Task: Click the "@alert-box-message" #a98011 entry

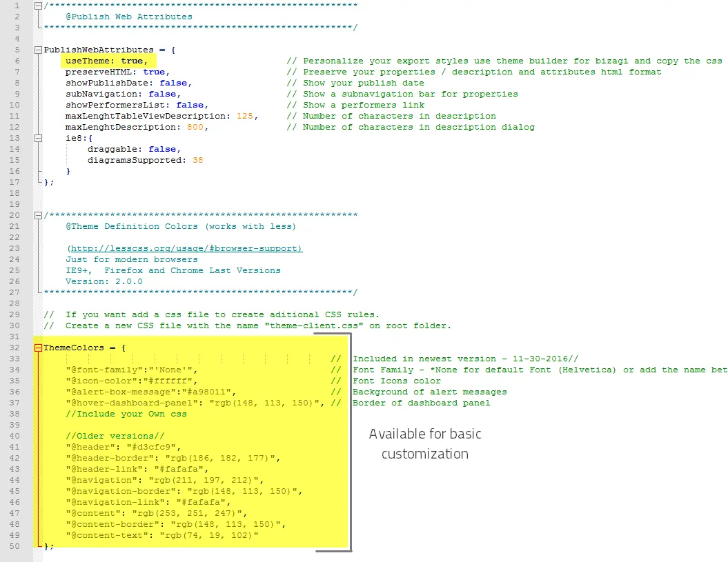Action: tap(151, 392)
